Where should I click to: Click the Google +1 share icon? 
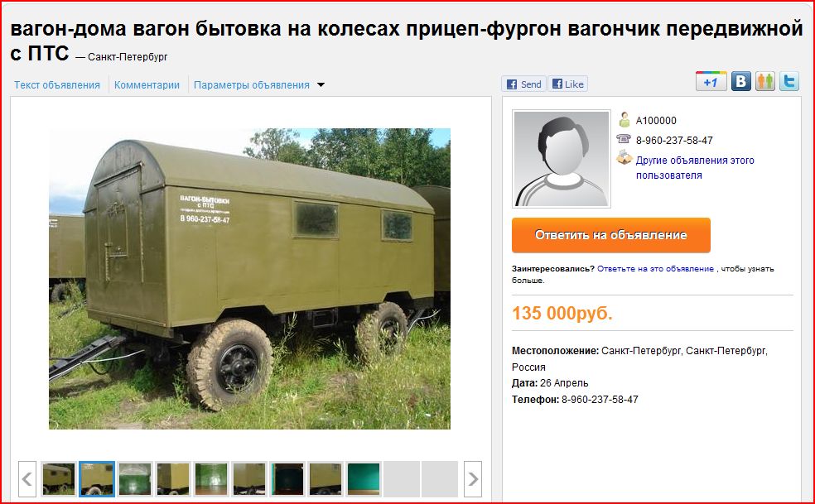711,82
